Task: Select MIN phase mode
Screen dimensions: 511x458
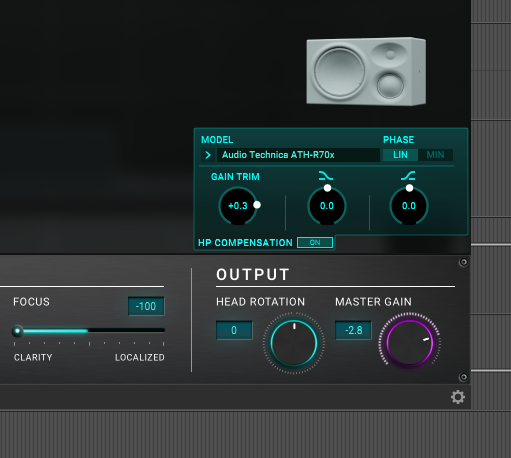Action: click(x=435, y=155)
